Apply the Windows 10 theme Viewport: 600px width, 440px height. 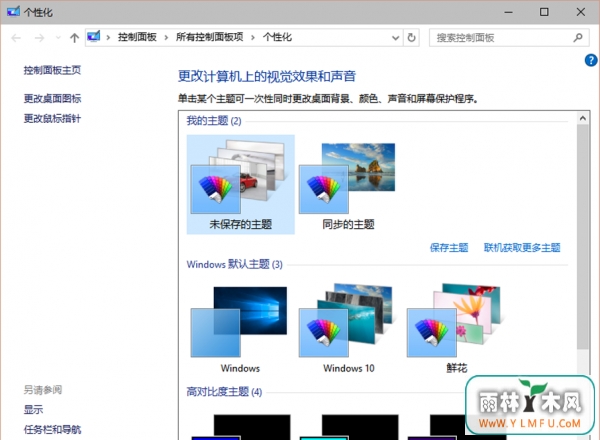click(349, 329)
